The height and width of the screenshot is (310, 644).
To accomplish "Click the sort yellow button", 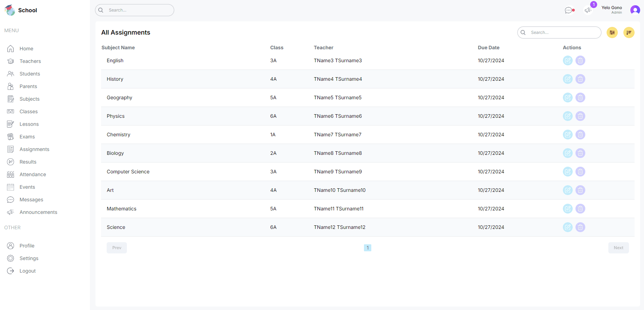I will click(x=629, y=33).
